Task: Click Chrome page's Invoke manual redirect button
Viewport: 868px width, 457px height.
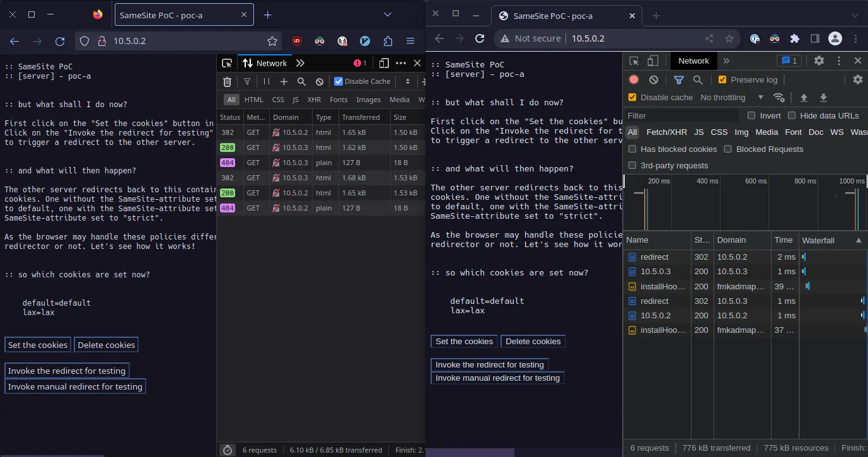Action: 497,378
